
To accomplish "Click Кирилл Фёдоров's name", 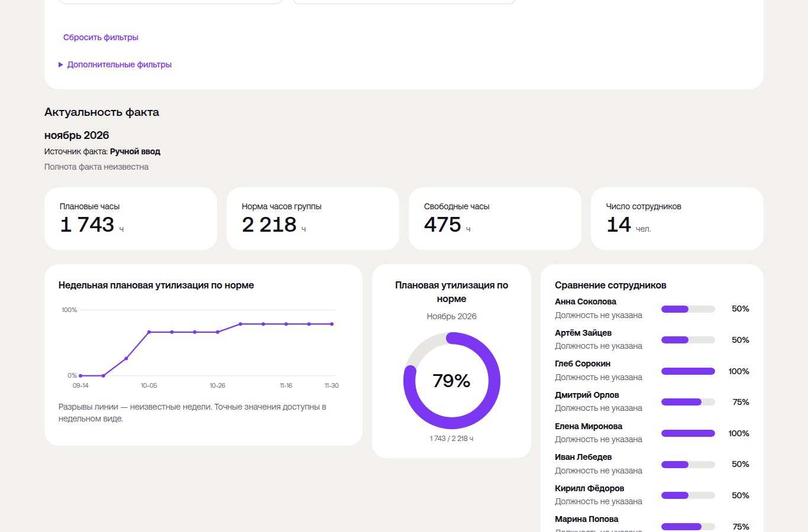I will (590, 488).
